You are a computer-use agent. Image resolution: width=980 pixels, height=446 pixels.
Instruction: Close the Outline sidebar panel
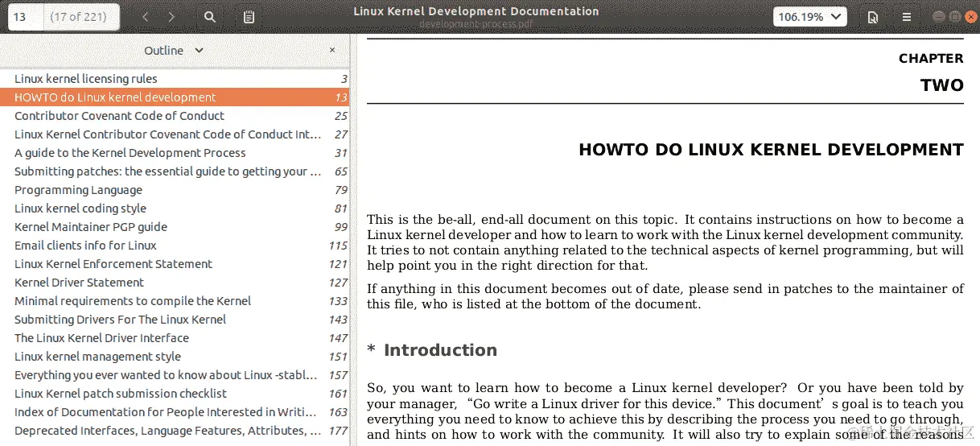click(332, 50)
